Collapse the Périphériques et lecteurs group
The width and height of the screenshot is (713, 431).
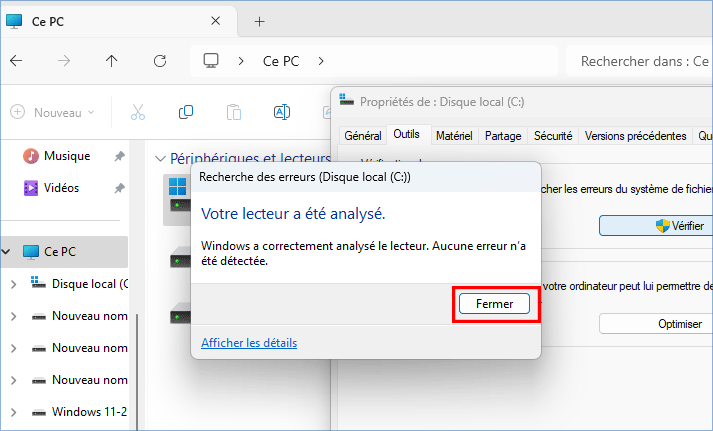[160, 159]
